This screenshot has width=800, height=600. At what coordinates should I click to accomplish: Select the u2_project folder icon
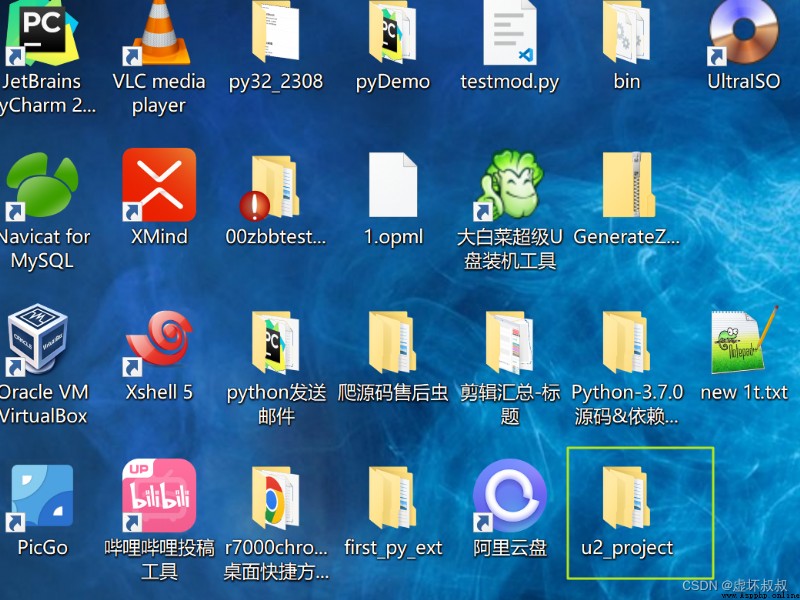[627, 497]
